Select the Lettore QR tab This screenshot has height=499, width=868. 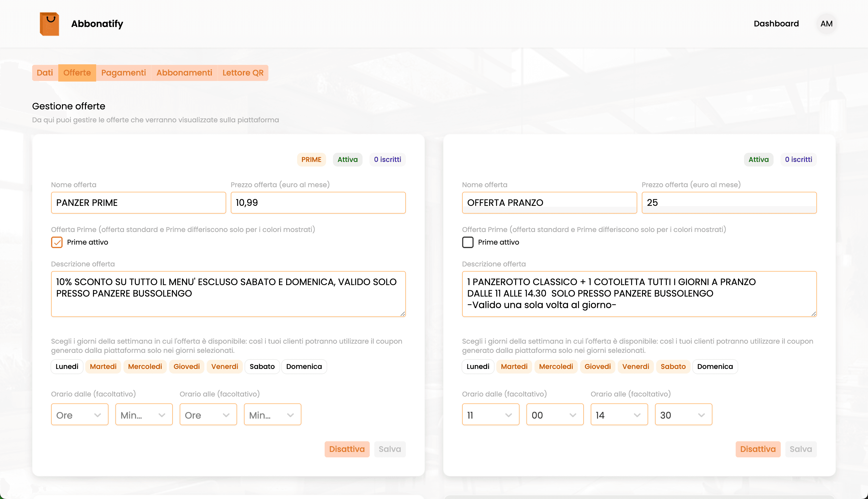(243, 73)
